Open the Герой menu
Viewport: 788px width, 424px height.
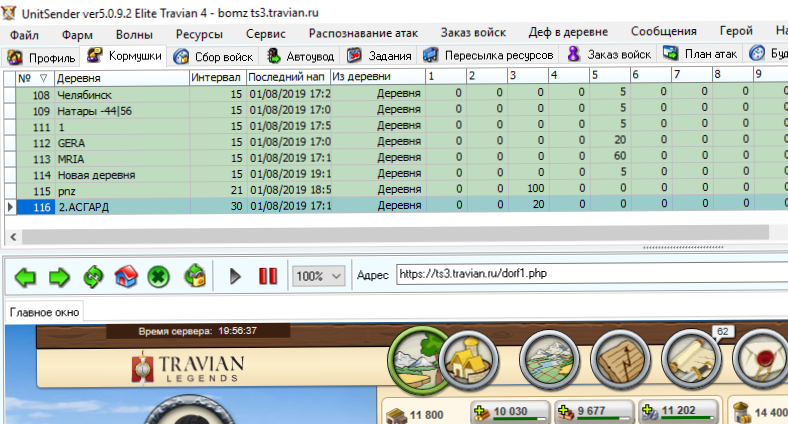coord(736,31)
